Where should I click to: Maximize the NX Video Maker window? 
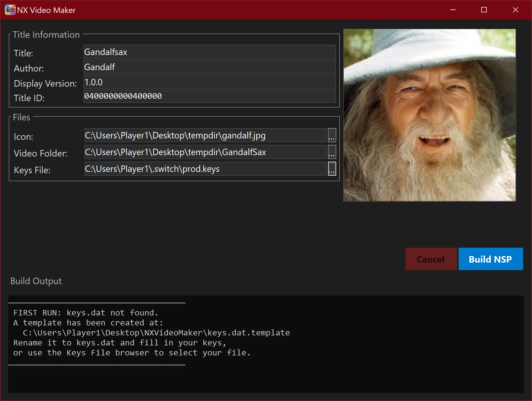tap(484, 10)
